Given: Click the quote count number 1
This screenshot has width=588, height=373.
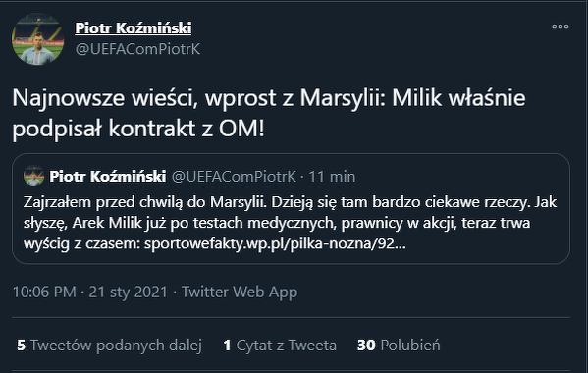Looking at the screenshot, I should 227,346.
